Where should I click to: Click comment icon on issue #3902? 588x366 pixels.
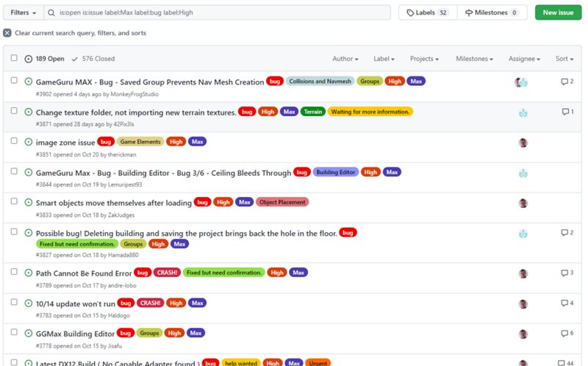tap(564, 82)
